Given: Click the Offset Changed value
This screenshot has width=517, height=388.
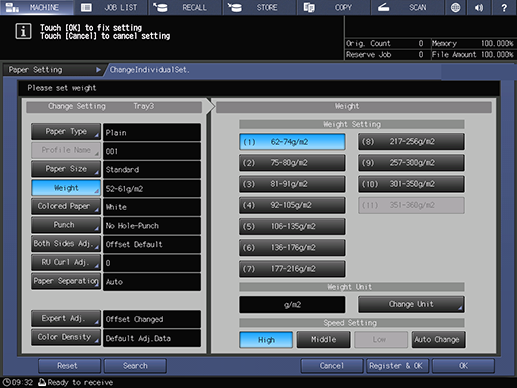Looking at the screenshot, I should (152, 319).
